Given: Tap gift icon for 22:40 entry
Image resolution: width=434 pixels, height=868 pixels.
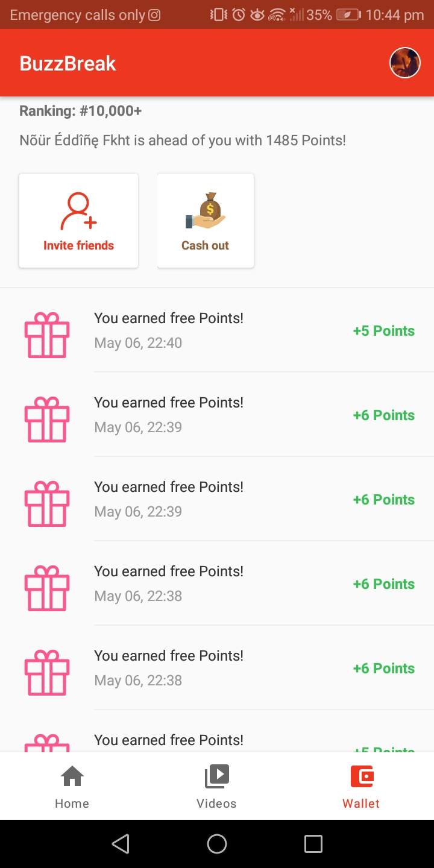Looking at the screenshot, I should 47,335.
